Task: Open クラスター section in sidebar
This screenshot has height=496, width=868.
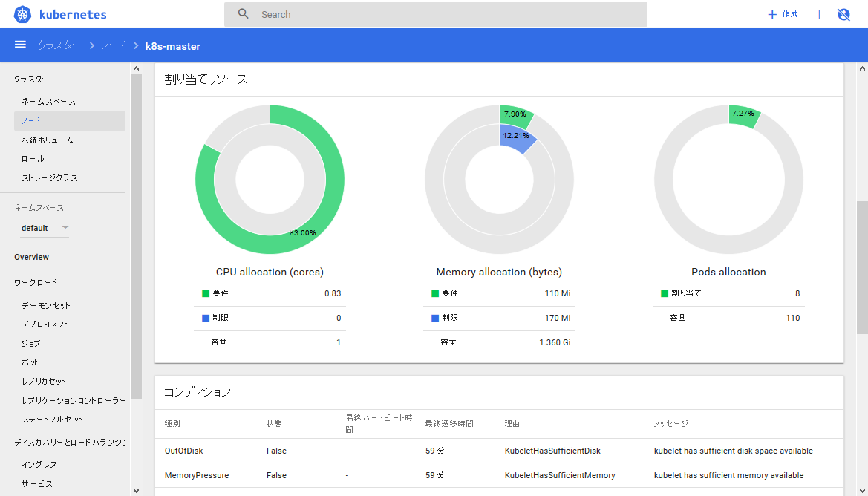Action: (x=31, y=79)
